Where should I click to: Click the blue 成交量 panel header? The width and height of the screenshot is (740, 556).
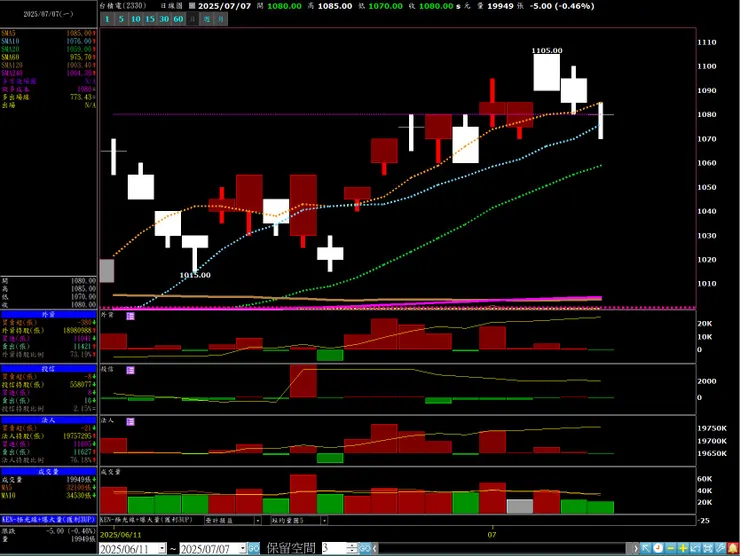(49, 472)
